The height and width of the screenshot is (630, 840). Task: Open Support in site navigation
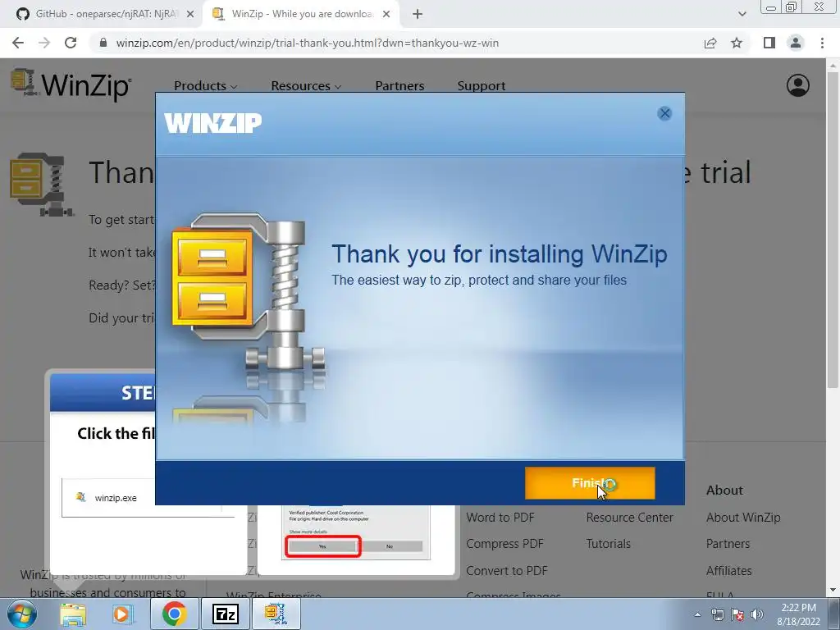481,85
